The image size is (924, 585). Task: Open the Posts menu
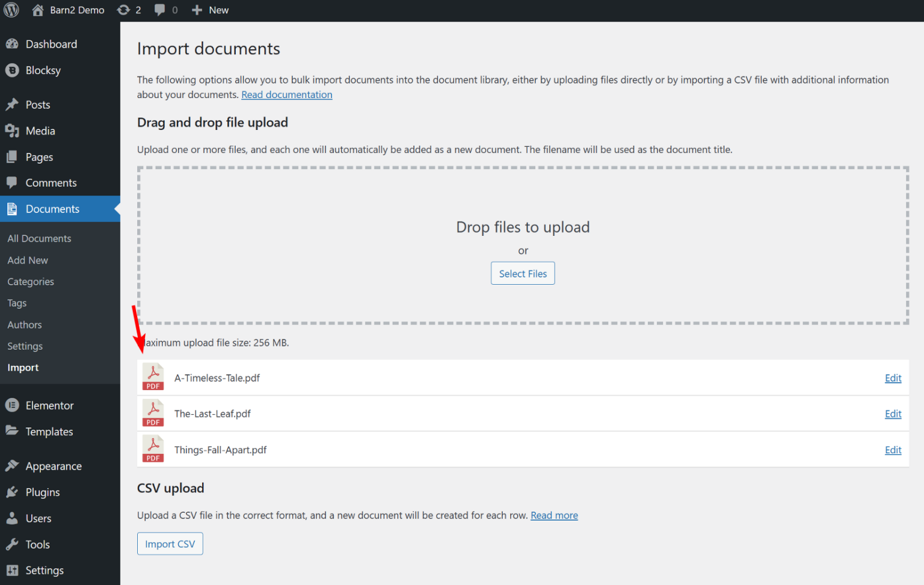pos(38,104)
